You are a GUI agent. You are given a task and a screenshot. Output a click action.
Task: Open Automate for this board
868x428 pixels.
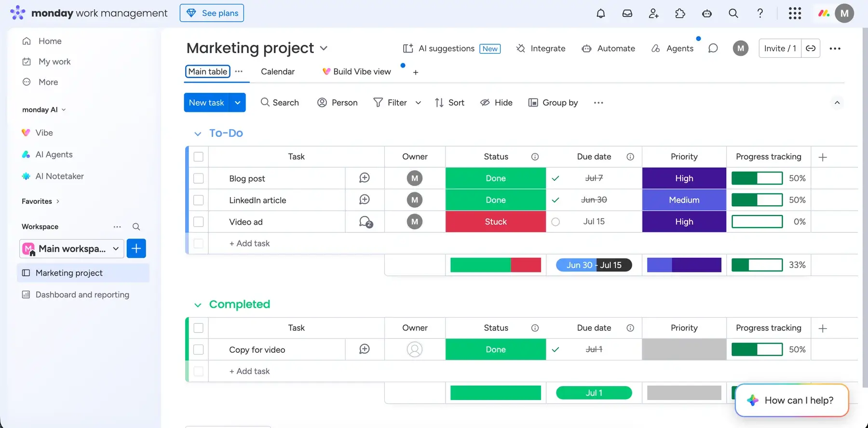[x=609, y=48]
